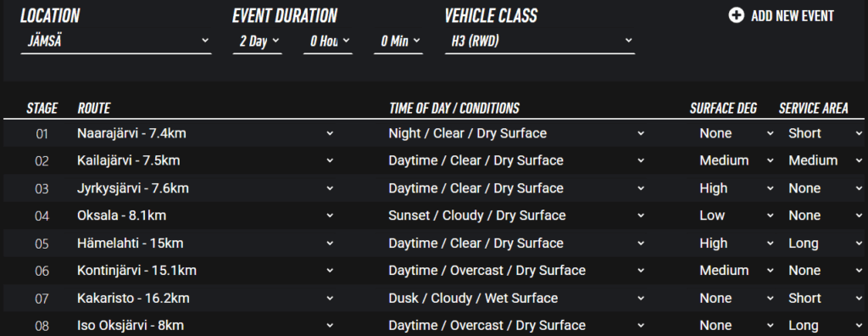Change stage 04 surface degradation Low
The image size is (868, 336).
coord(737,216)
